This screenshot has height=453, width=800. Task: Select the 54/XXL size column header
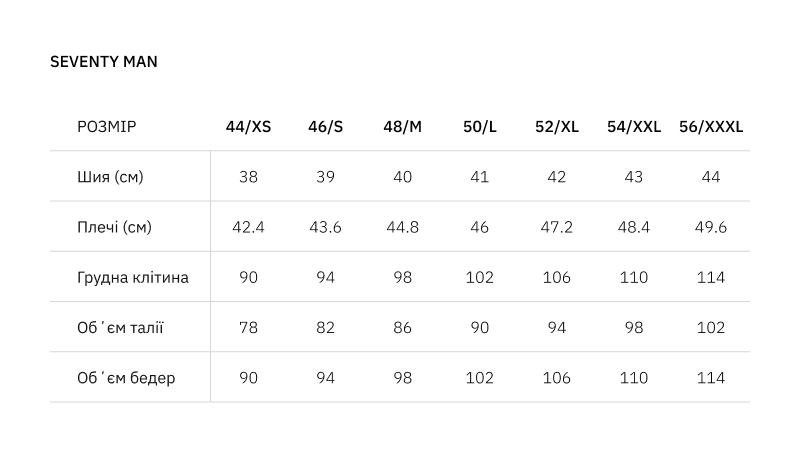coord(634,127)
